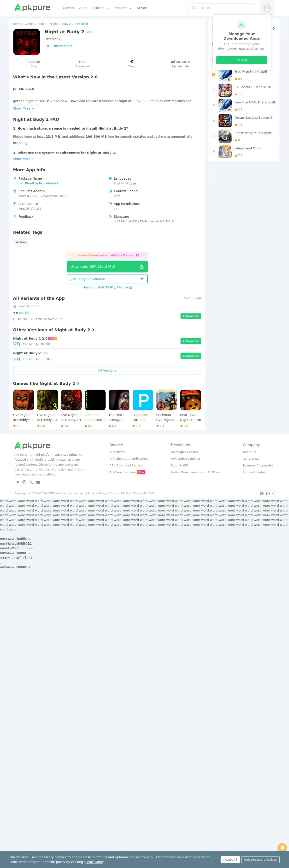289x868 pixels.
Task: Click the green LOG IN button
Action: coord(242,60)
